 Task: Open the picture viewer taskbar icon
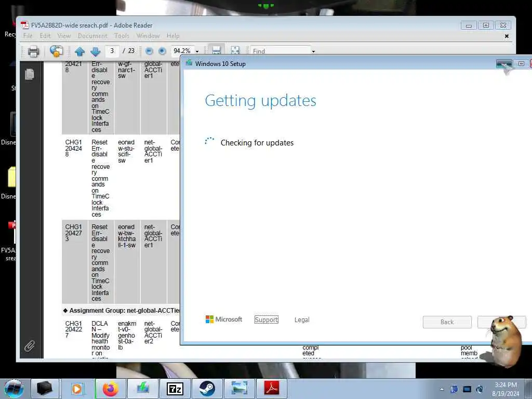[239, 389]
